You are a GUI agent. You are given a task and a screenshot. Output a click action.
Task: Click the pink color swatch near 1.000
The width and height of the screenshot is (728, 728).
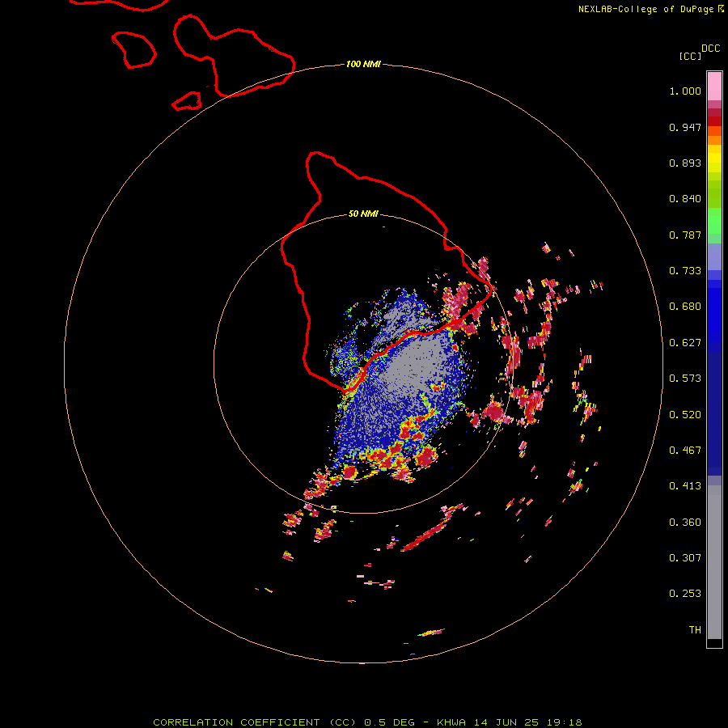click(x=714, y=87)
